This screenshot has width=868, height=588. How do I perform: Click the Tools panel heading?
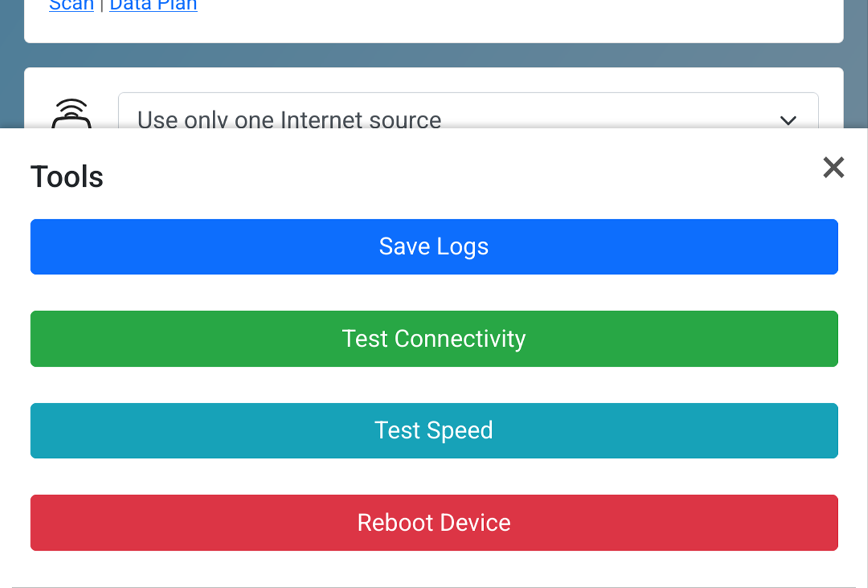67,177
